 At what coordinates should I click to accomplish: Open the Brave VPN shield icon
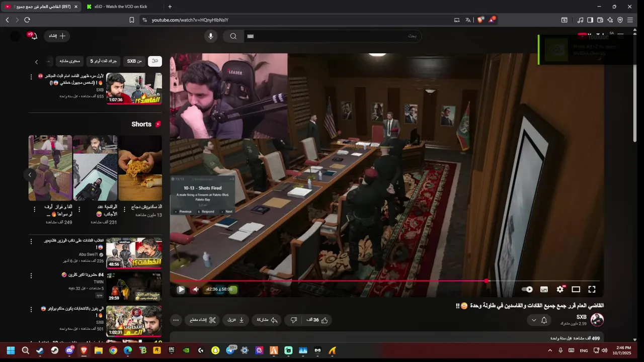coord(620,20)
